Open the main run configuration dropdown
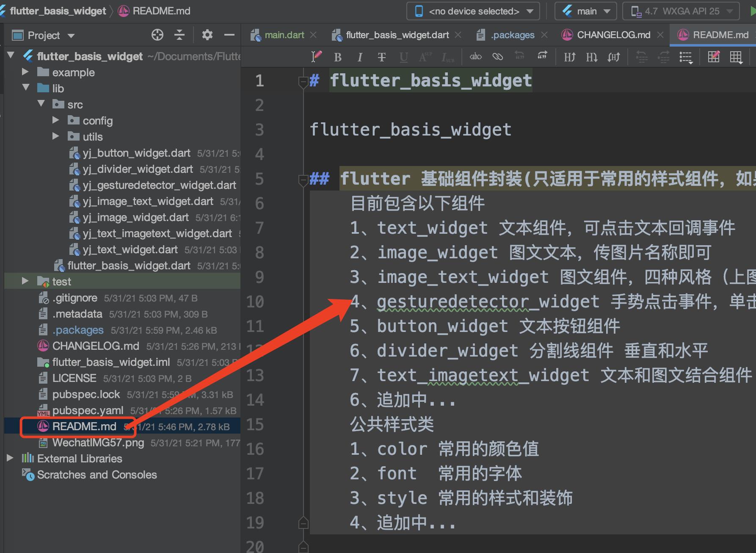Image resolution: width=756 pixels, height=553 pixels. [x=586, y=11]
